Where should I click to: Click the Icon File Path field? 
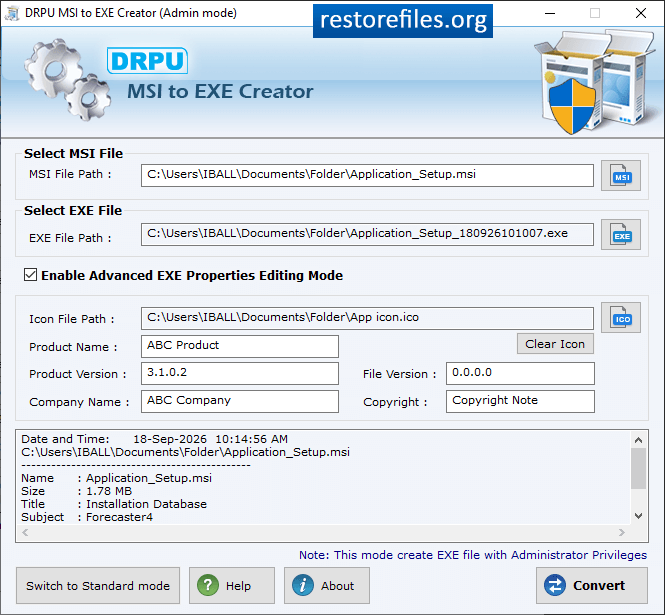[x=367, y=318]
